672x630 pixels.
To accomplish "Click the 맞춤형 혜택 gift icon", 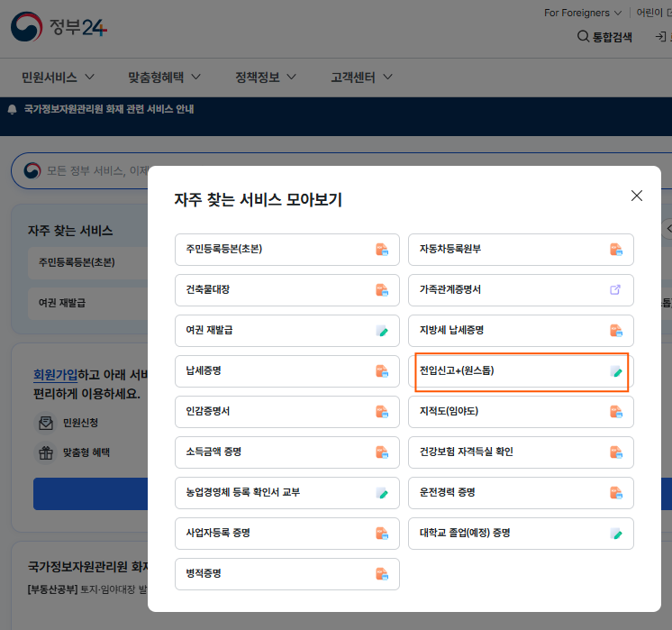I will tap(45, 452).
